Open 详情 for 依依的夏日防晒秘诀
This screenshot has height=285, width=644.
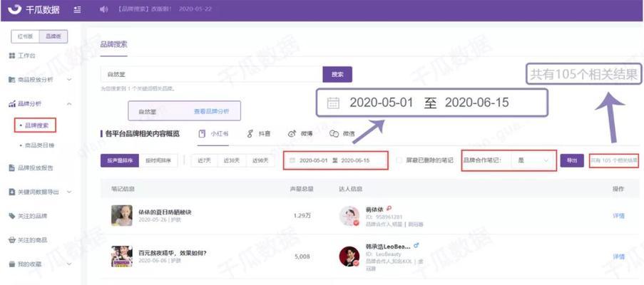click(x=618, y=216)
